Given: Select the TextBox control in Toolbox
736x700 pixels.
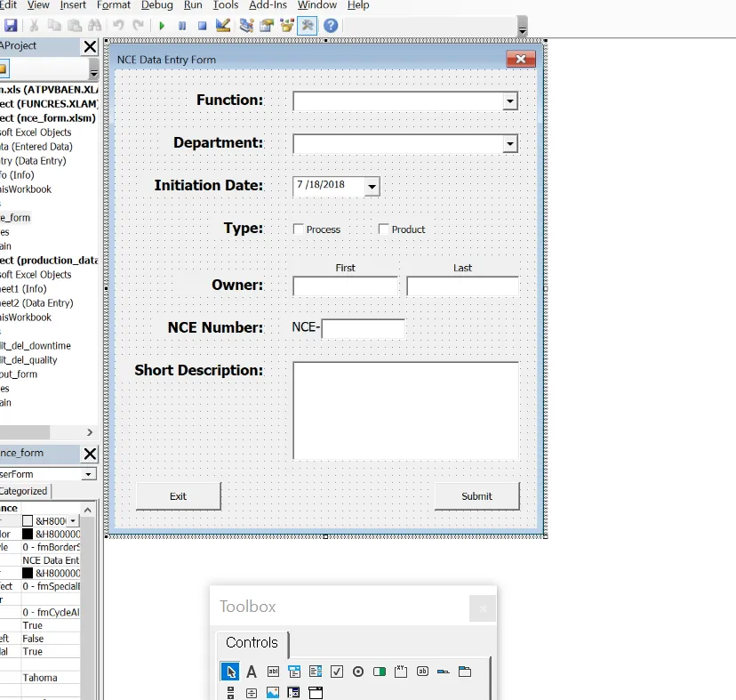Looking at the screenshot, I should tap(273, 672).
